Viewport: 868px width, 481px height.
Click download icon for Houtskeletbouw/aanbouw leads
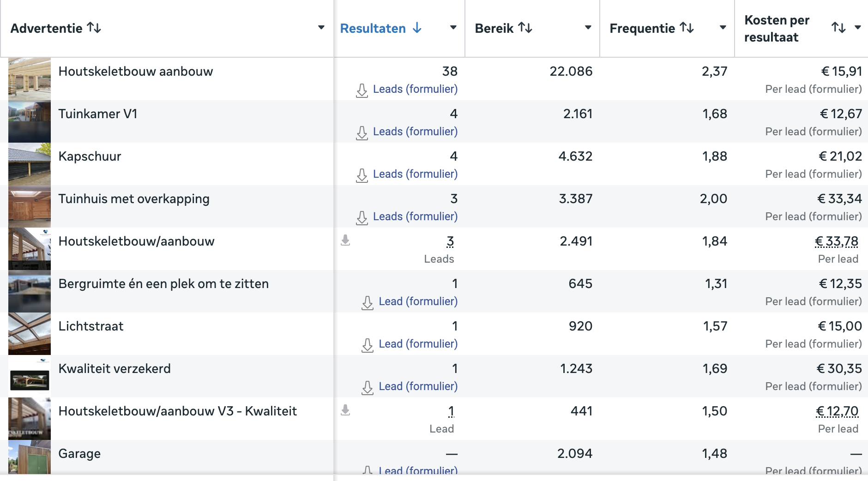click(345, 240)
